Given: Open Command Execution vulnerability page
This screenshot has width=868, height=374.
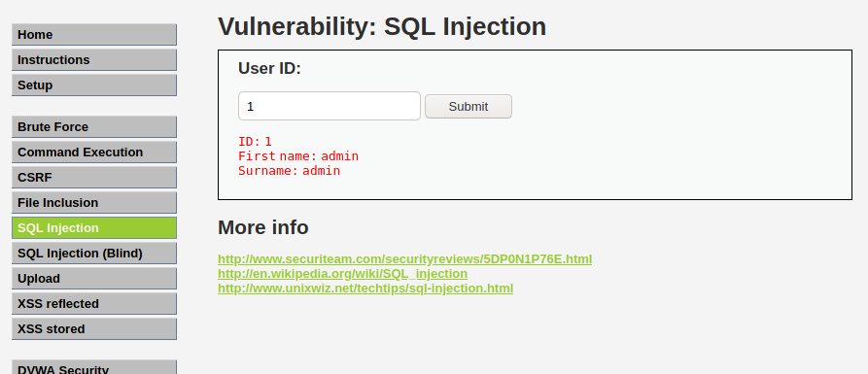Looking at the screenshot, I should click(94, 153).
